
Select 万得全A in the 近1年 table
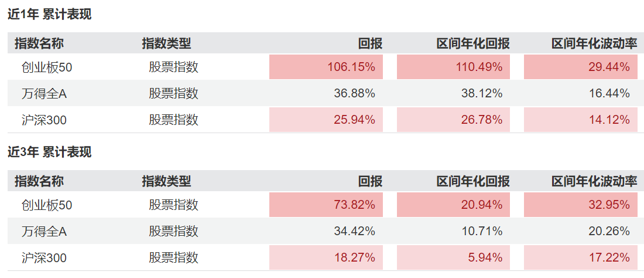click(x=44, y=93)
